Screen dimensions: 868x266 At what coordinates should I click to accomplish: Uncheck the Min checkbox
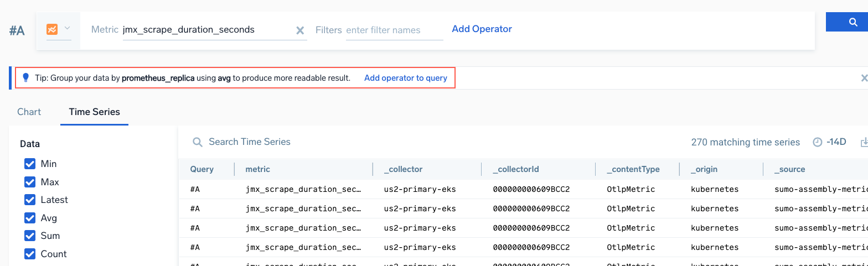(30, 164)
